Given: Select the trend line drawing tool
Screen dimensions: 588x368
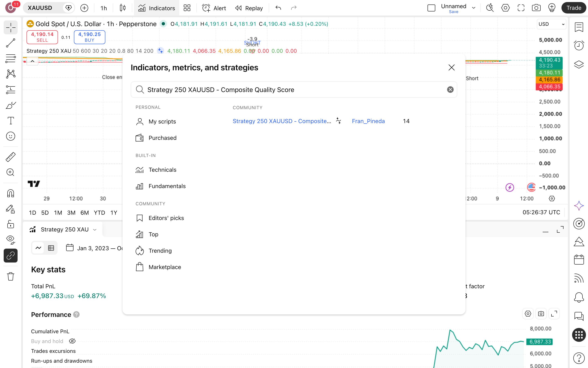Looking at the screenshot, I should pyautogui.click(x=10, y=43).
